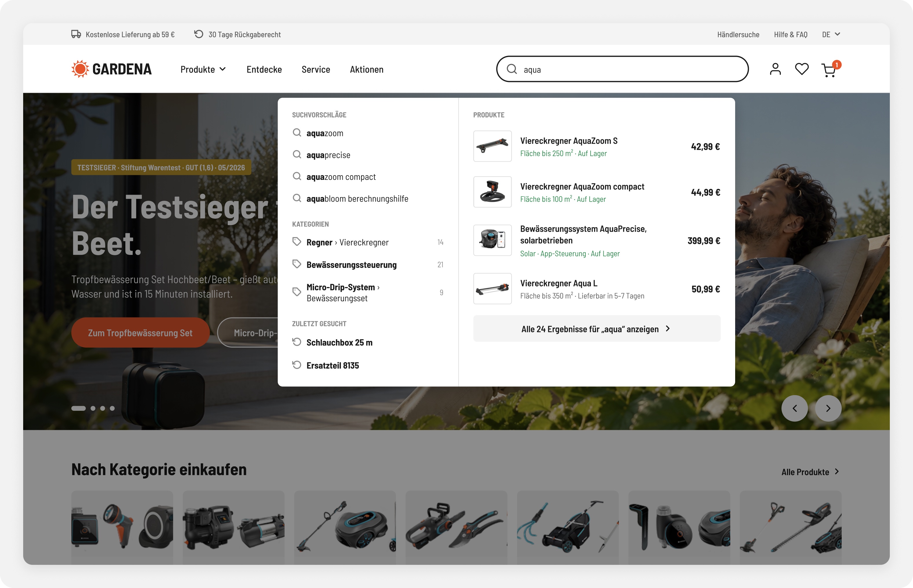Open Viereckregner AquaZoom S product title
Viewport: 913px width, 588px height.
(569, 140)
